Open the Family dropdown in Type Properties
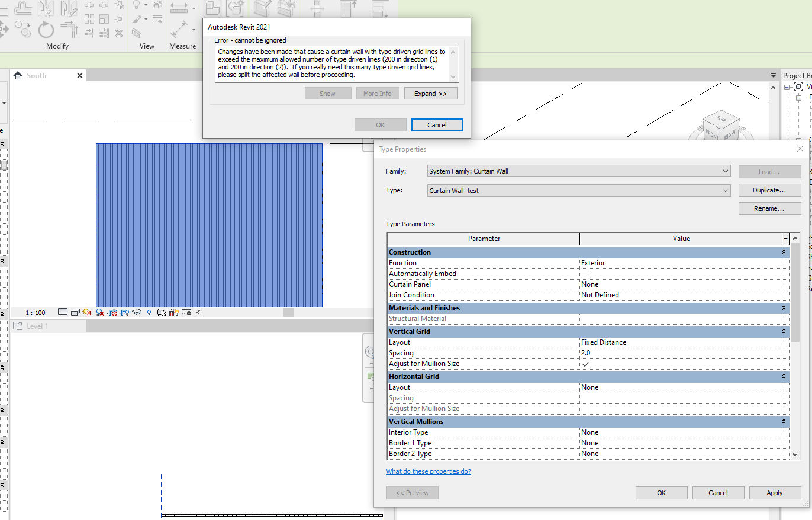This screenshot has height=520, width=812. pos(727,171)
